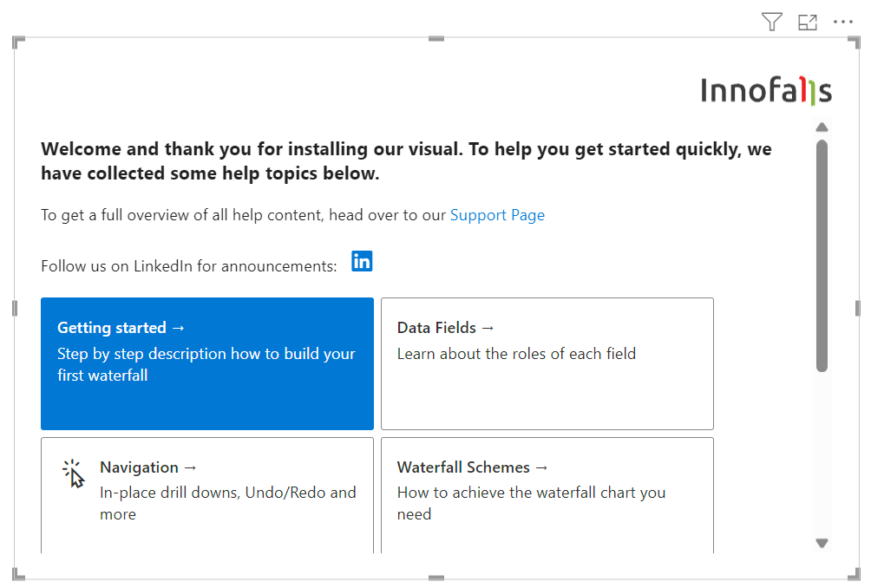Open focus mode for the visual
This screenshot has width=871, height=588.
pyautogui.click(x=808, y=23)
